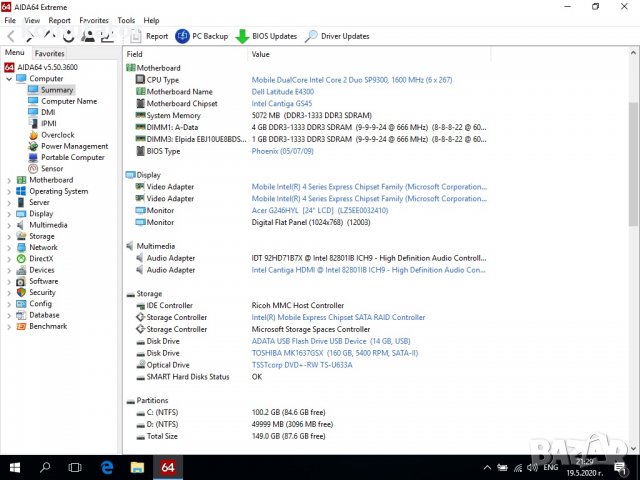
Task: Open the Sensor tree item
Action: pyautogui.click(x=46, y=169)
